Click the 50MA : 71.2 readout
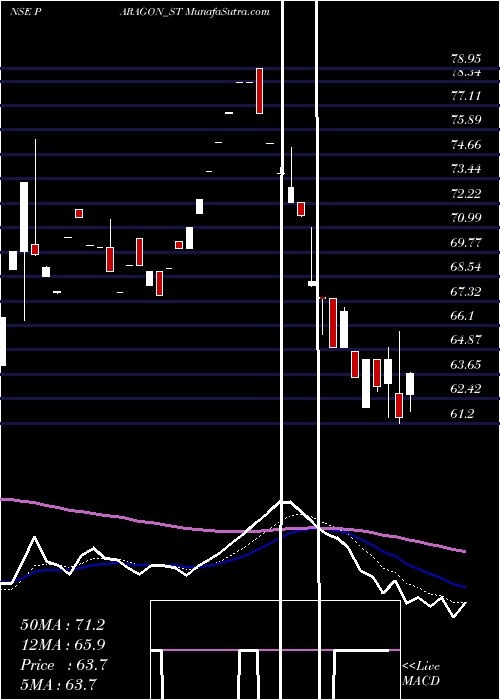The image size is (500, 700). [x=62, y=625]
